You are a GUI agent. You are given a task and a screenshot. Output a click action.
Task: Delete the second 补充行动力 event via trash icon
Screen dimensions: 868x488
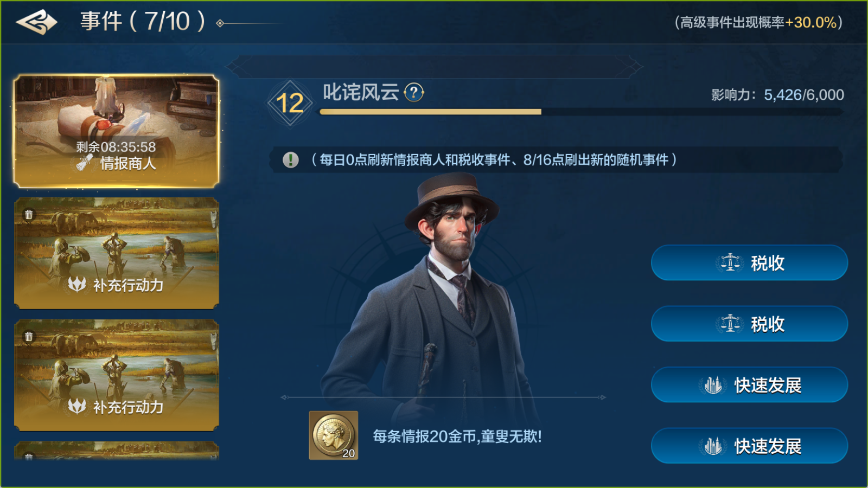(29, 337)
